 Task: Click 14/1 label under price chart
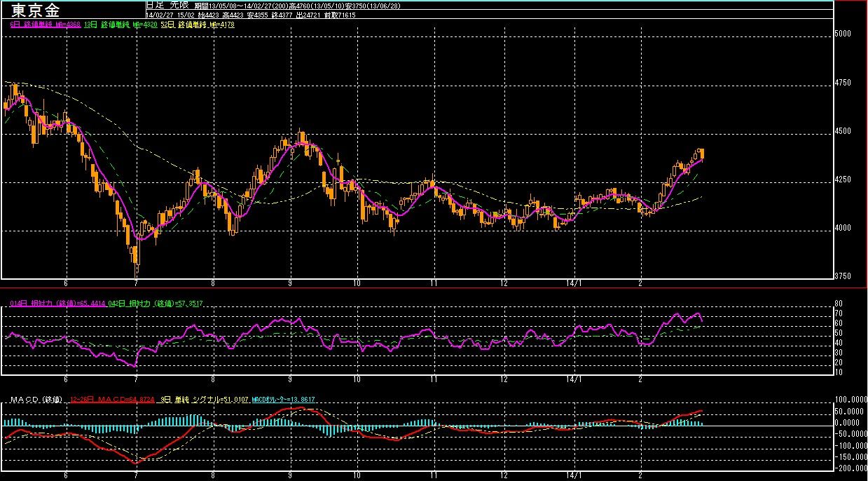pos(574,283)
